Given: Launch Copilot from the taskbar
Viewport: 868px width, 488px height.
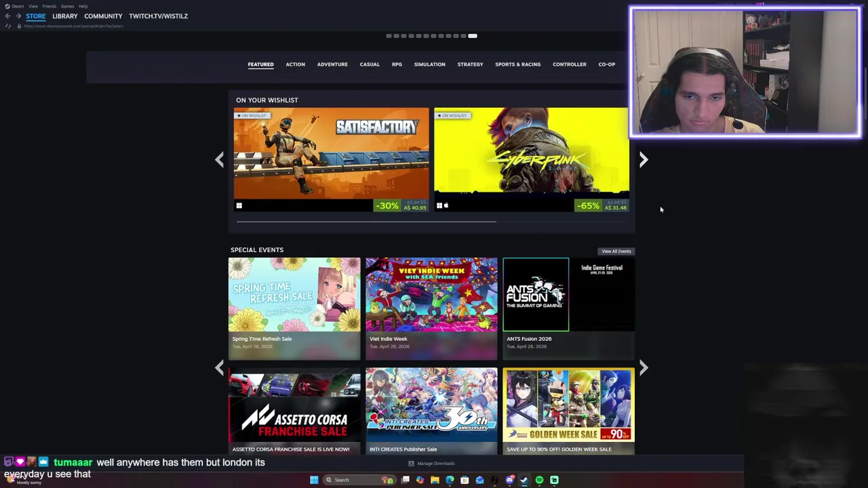Looking at the screenshot, I should 420,480.
